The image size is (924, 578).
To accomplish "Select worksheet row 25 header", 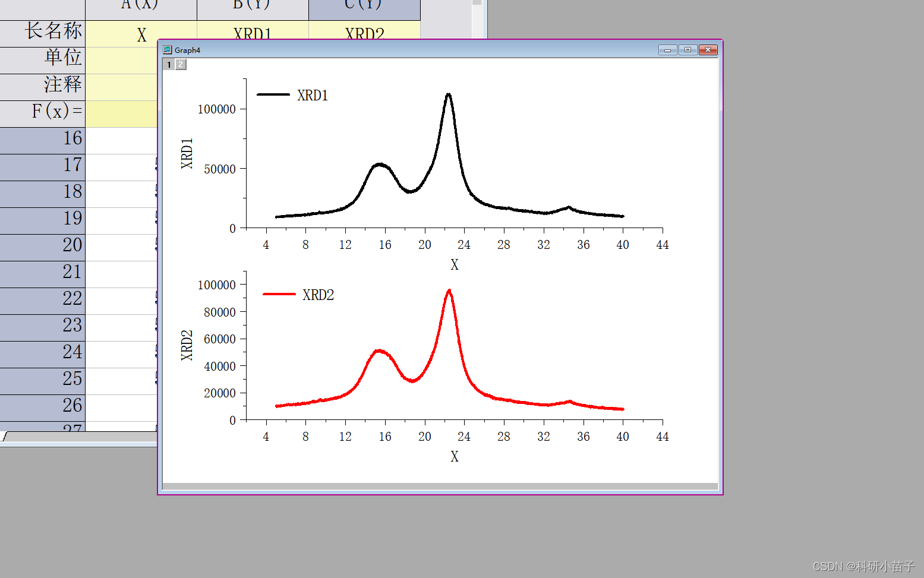I will click(x=43, y=381).
